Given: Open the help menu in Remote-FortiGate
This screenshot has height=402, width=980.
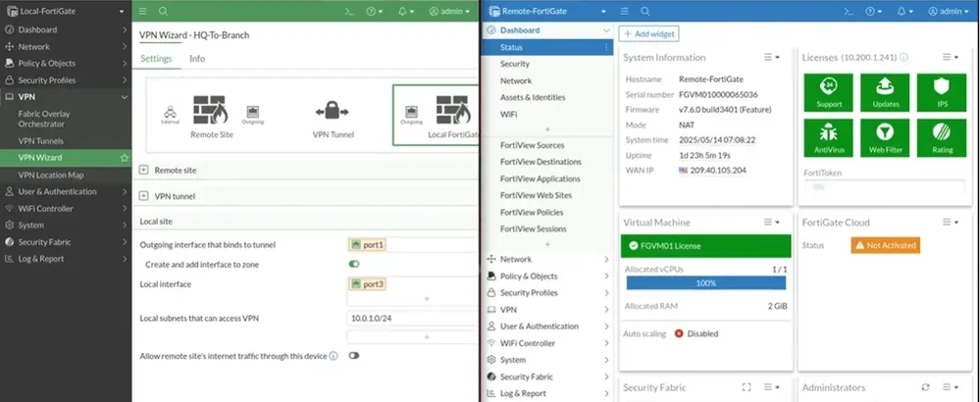Looking at the screenshot, I should [873, 11].
